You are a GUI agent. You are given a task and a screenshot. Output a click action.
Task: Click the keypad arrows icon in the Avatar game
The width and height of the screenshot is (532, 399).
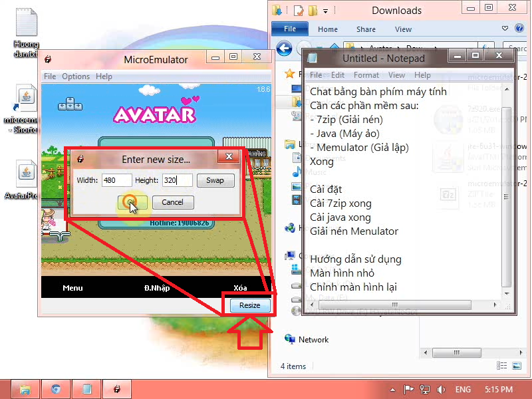point(70,104)
